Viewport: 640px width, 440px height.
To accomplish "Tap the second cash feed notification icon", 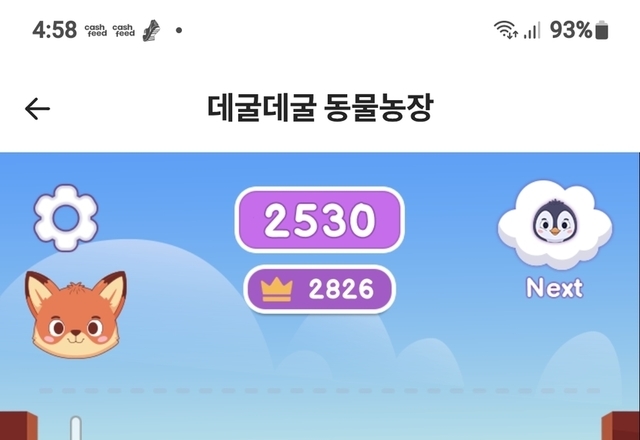I will [x=123, y=30].
